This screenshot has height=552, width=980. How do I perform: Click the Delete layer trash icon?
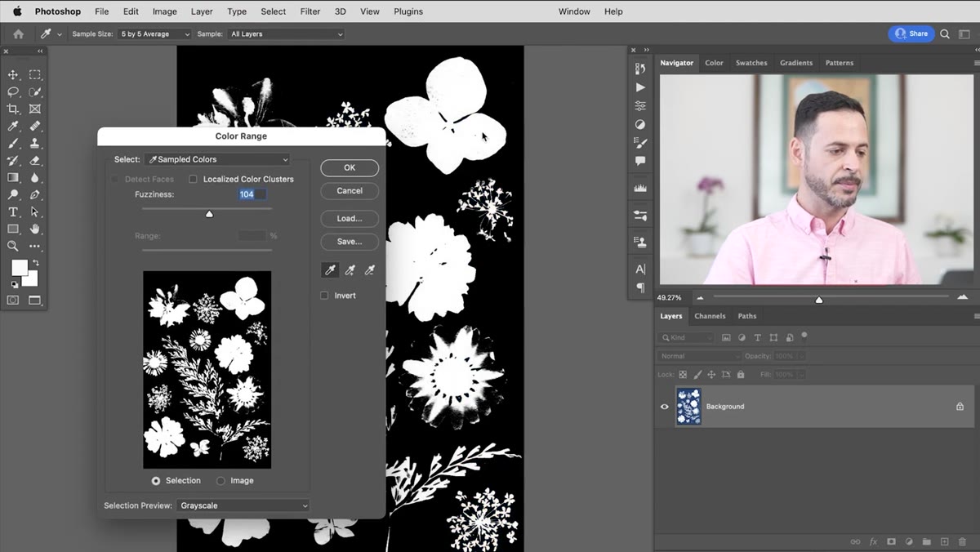[x=962, y=541]
